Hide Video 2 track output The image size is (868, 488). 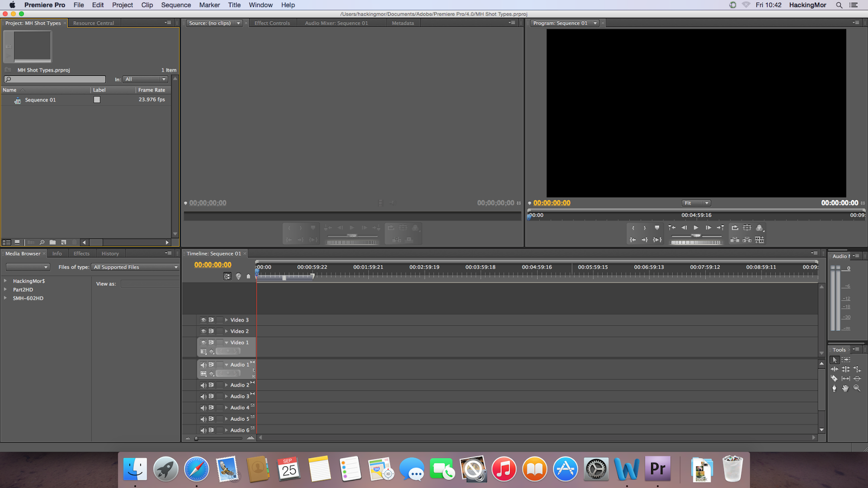(x=203, y=331)
